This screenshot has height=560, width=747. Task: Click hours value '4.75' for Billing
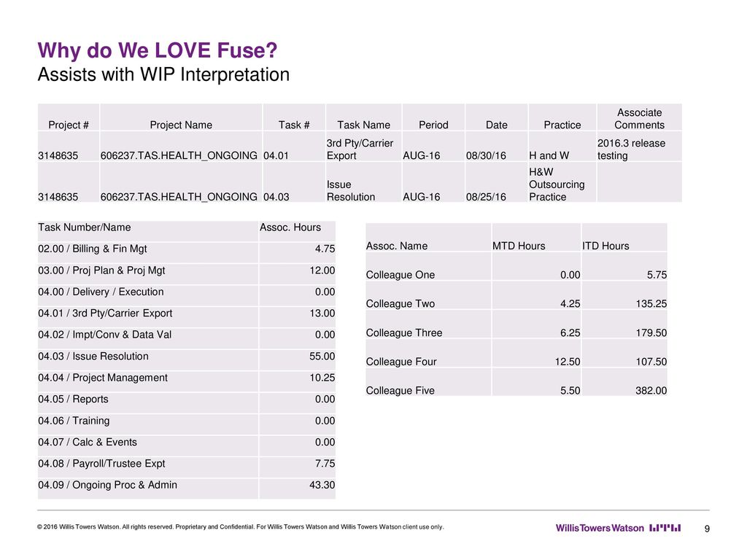[x=325, y=249]
